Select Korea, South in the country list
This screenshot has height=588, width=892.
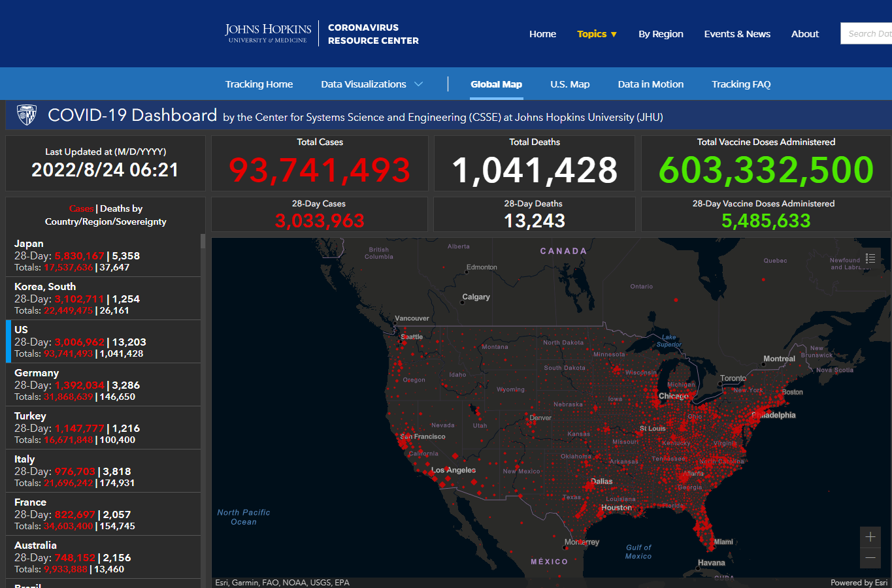pyautogui.click(x=103, y=299)
